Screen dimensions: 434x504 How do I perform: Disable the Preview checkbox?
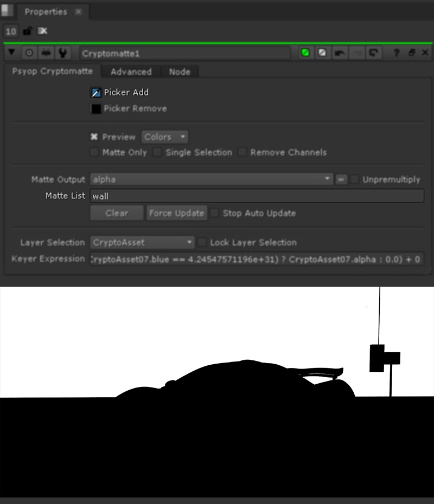(x=94, y=137)
